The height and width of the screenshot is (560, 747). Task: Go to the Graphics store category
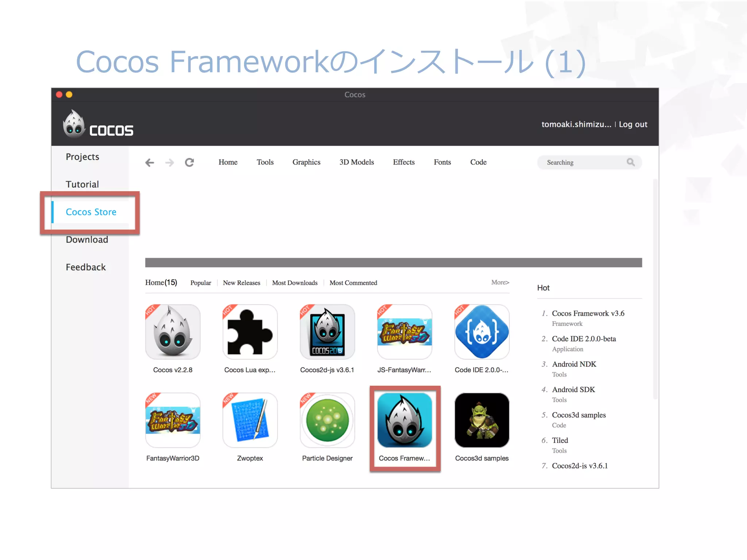pyautogui.click(x=306, y=162)
